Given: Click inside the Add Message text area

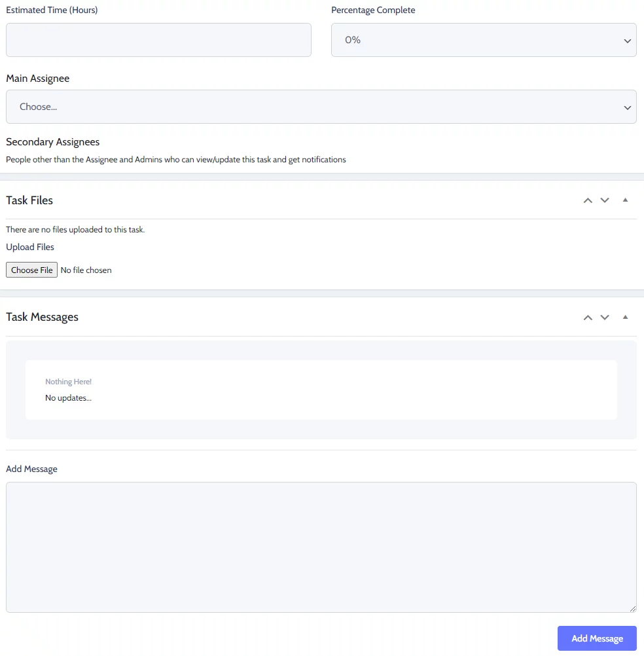Looking at the screenshot, I should click(321, 547).
